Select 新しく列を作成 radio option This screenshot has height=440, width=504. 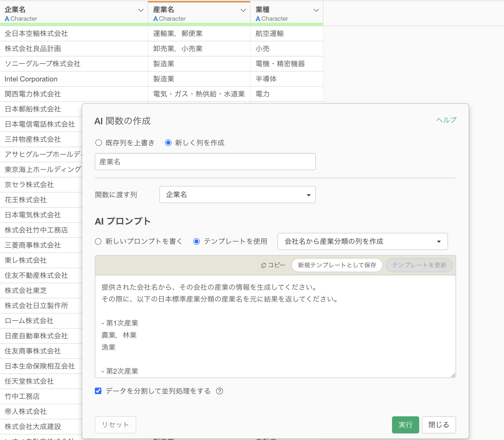168,143
